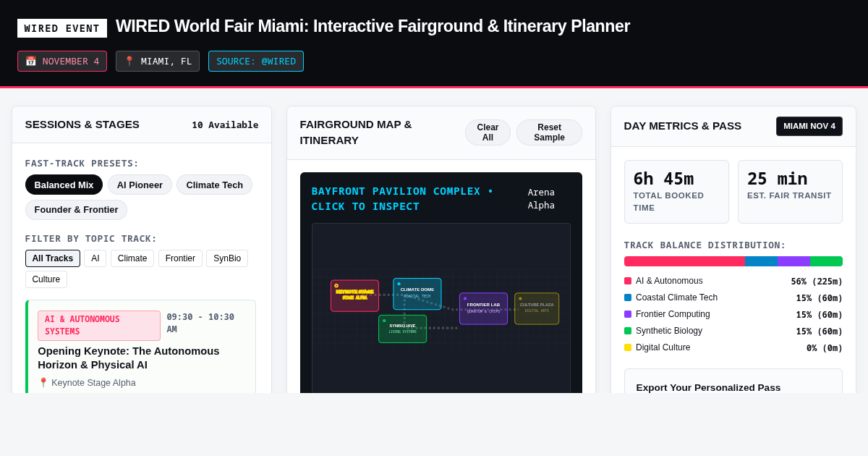Click the pink AI segment of balance bar

click(x=684, y=261)
